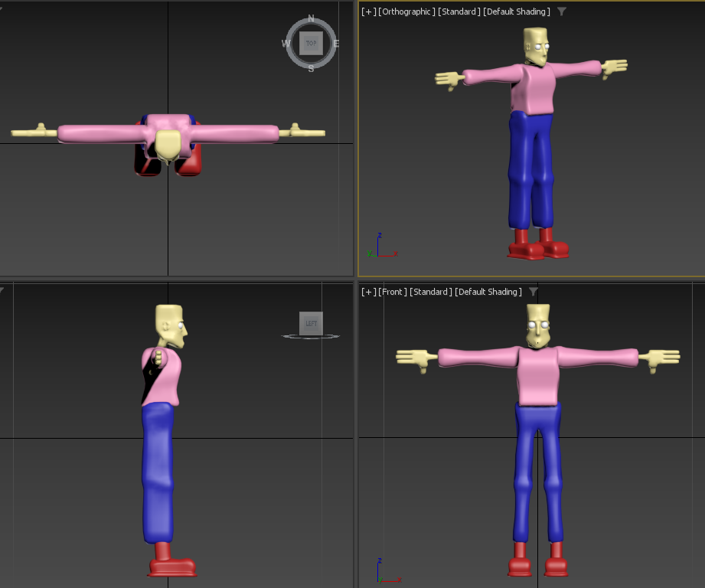The width and height of the screenshot is (705, 588).
Task: Open Standard menu in Front viewport
Action: 430,292
